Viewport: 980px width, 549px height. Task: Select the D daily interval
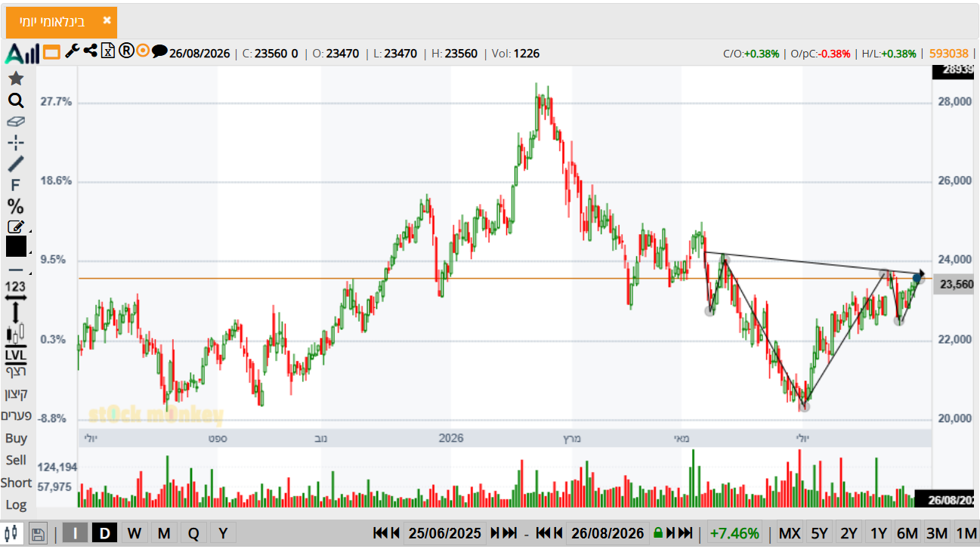[104, 533]
